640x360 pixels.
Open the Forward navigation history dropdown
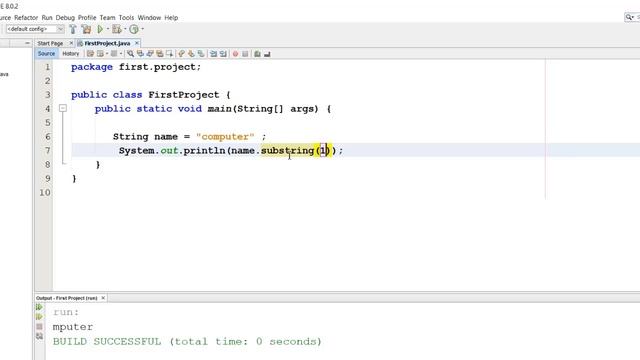coord(121,54)
